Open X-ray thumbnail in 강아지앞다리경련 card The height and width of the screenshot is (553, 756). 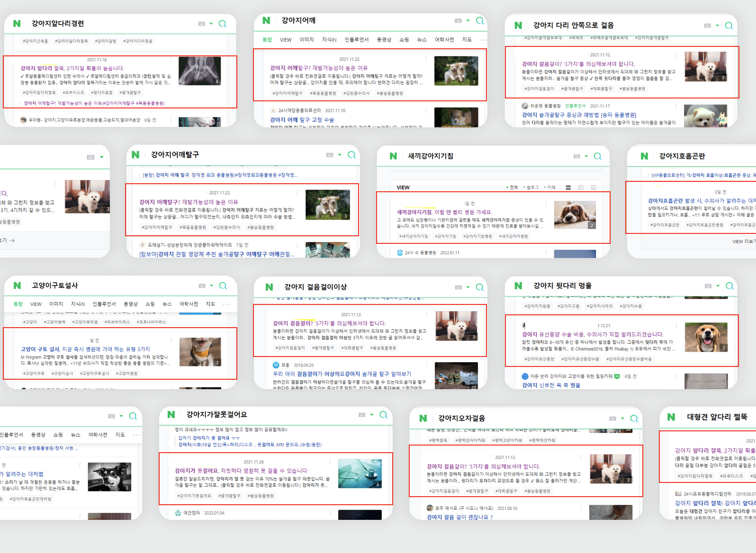[x=199, y=71]
